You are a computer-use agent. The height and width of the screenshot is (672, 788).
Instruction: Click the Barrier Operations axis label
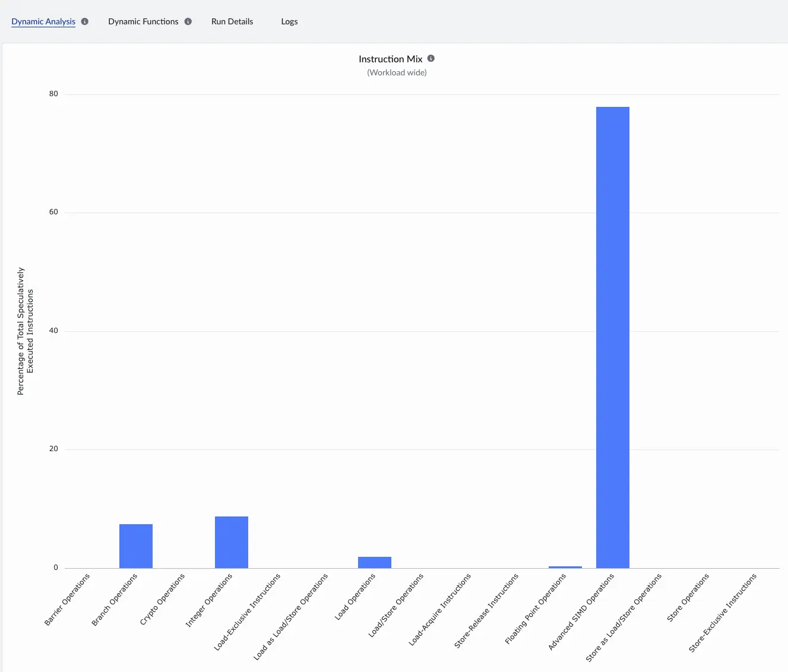[x=68, y=599]
